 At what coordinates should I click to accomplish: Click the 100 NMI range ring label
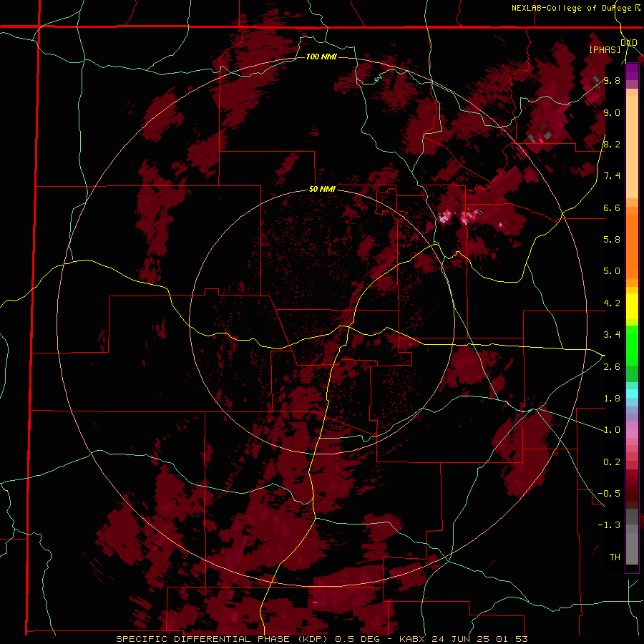pyautogui.click(x=321, y=57)
